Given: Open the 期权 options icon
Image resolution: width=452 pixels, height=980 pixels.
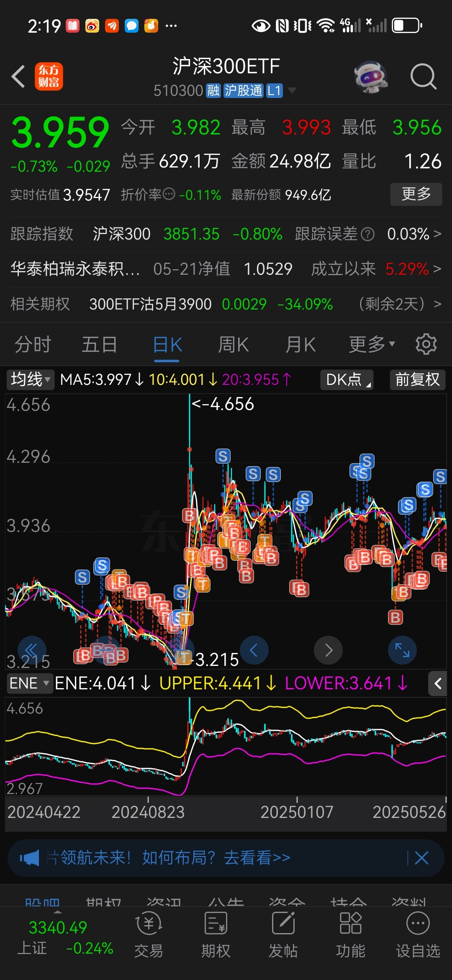Looking at the screenshot, I should pyautogui.click(x=216, y=935).
